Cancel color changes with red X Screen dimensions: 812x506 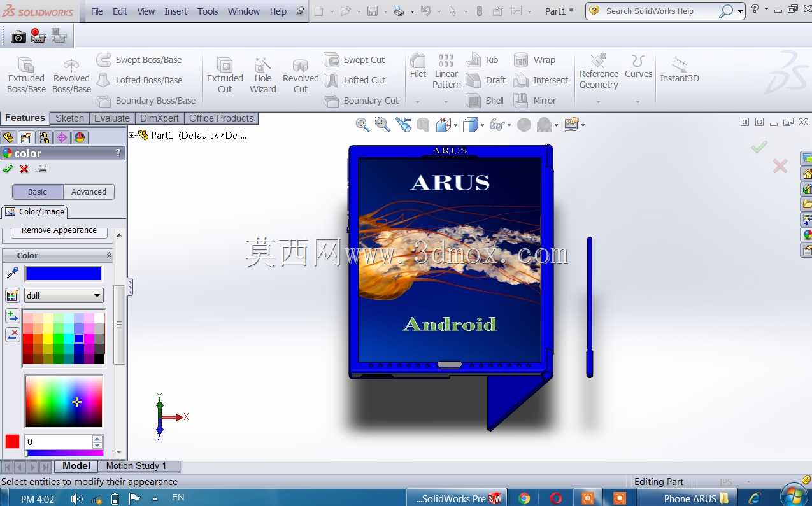[x=24, y=169]
